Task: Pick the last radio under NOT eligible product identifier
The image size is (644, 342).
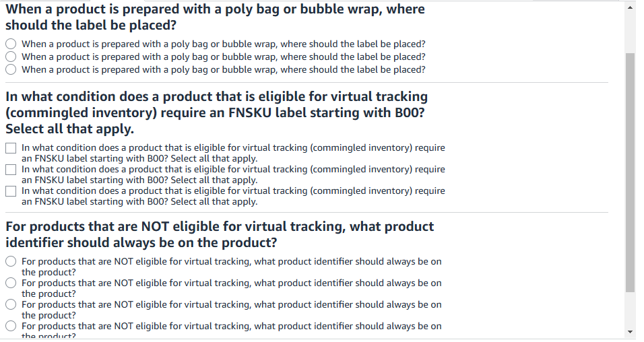Action: [11, 326]
